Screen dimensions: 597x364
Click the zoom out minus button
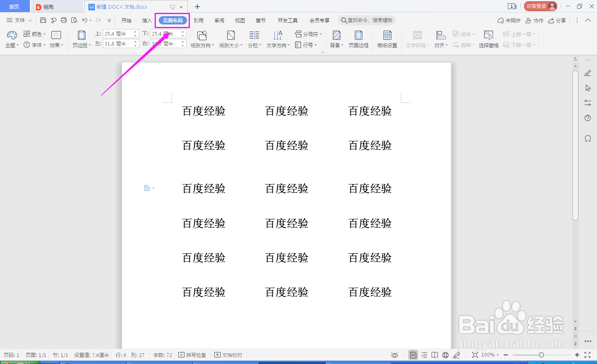click(506, 355)
